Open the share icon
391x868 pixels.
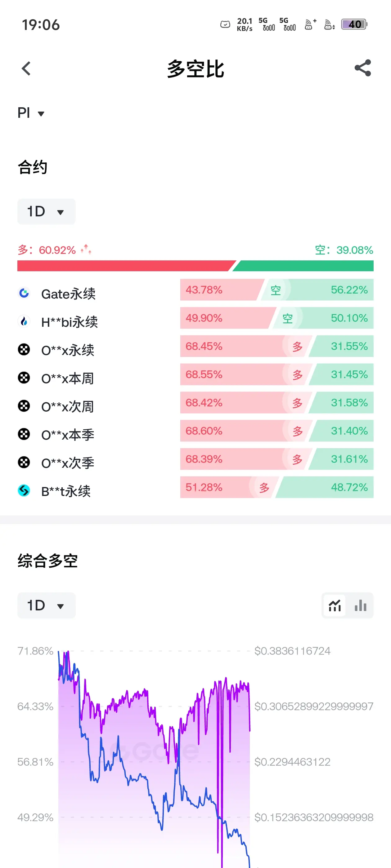(363, 68)
